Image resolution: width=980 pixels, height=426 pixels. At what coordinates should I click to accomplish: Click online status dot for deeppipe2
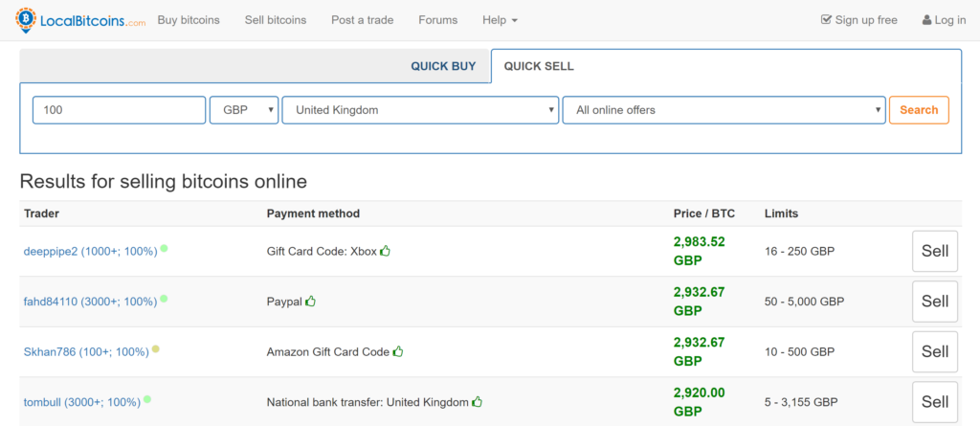click(164, 248)
